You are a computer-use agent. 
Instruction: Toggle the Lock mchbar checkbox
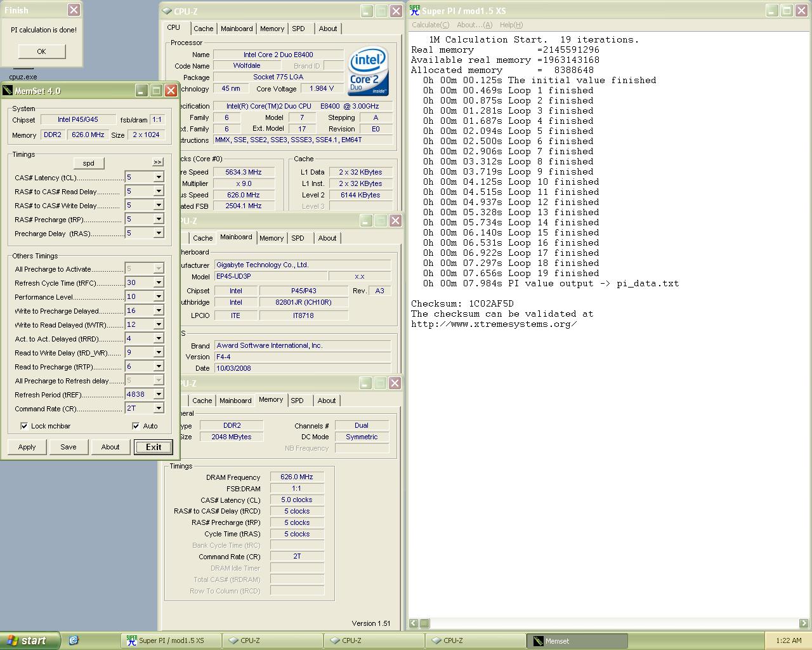24,426
